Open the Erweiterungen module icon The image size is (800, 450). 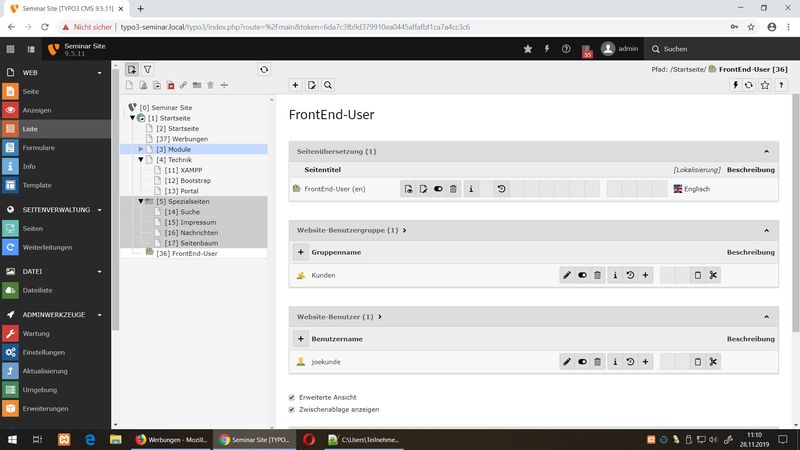click(10, 409)
